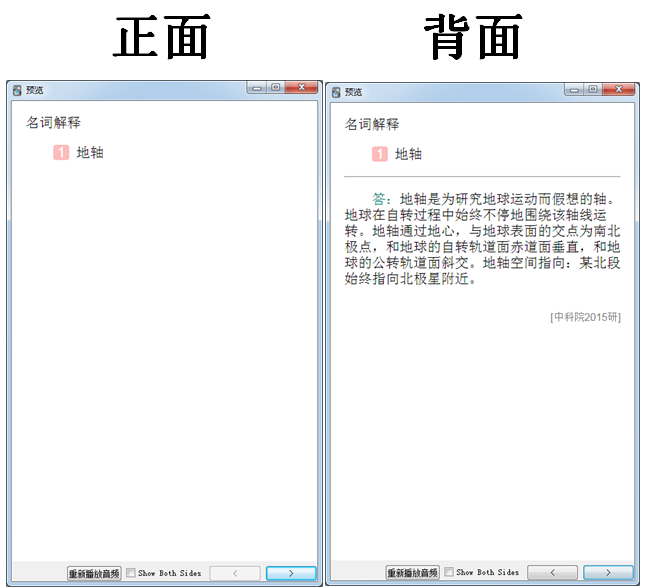Replay audio in the left preview window
This screenshot has width=646, height=588.
coord(94,573)
